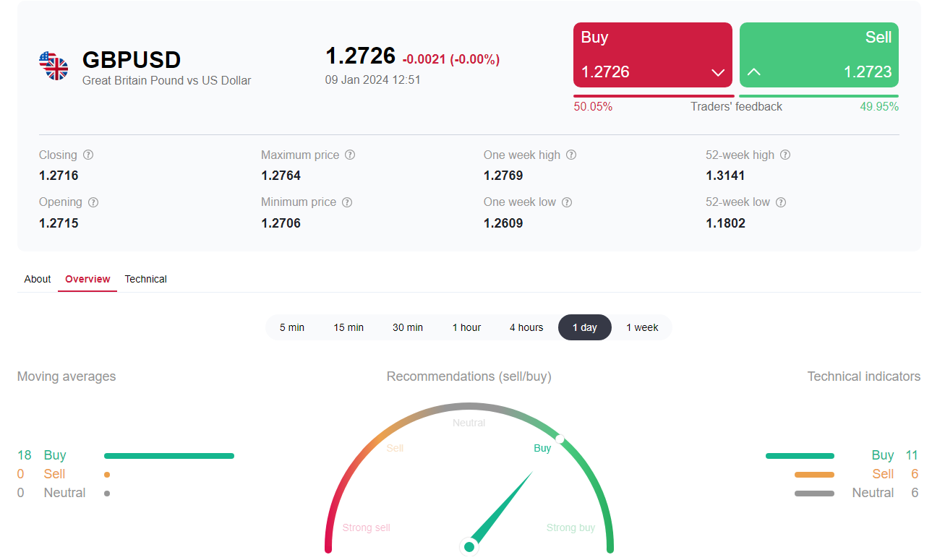
Task: Click the One week low value 1.2609
Action: (x=503, y=223)
